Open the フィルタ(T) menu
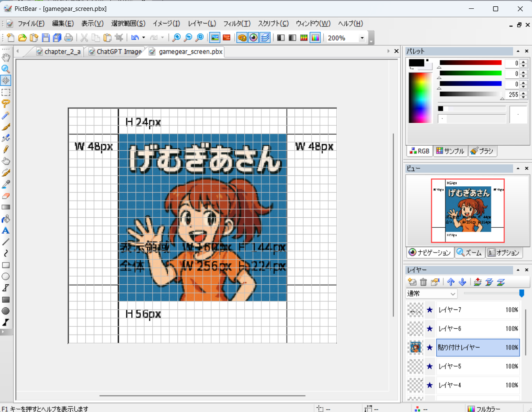This screenshot has height=412, width=532. 237,23
